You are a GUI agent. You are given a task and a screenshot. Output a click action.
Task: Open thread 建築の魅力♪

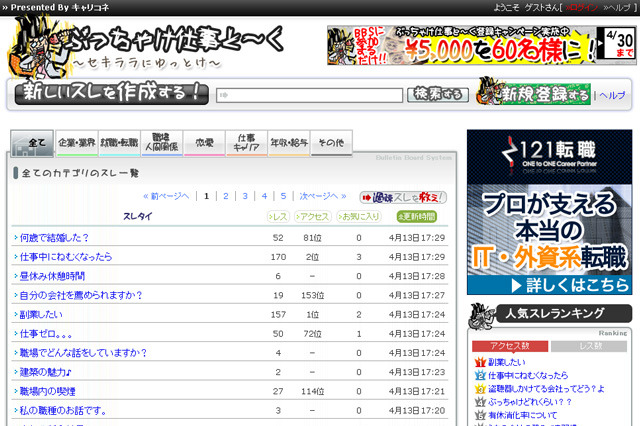pyautogui.click(x=46, y=372)
